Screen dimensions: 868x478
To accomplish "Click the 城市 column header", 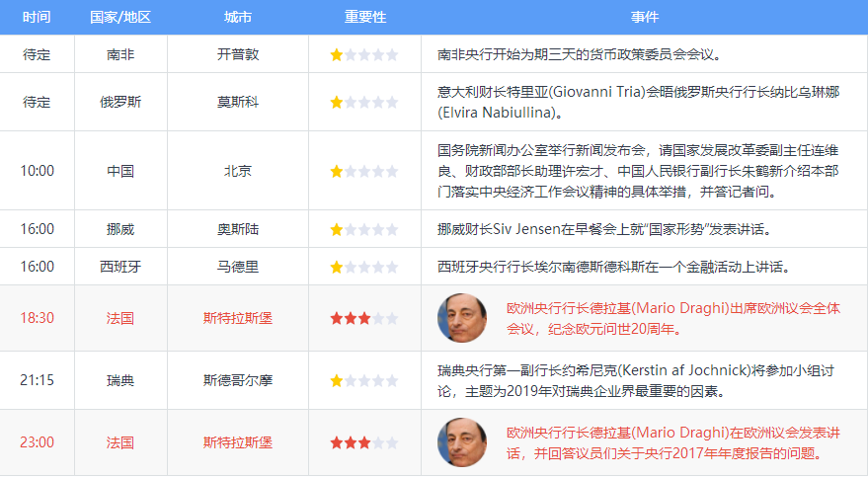I will 237,17.
